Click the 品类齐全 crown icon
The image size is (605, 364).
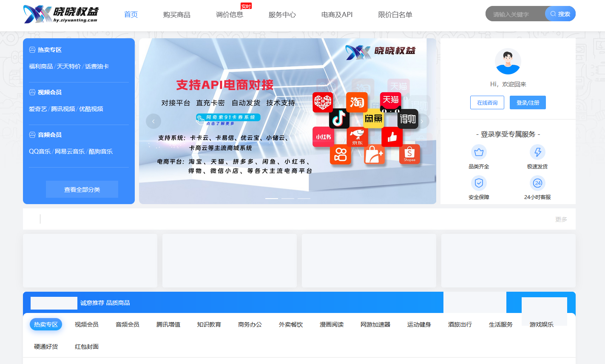[x=479, y=152]
